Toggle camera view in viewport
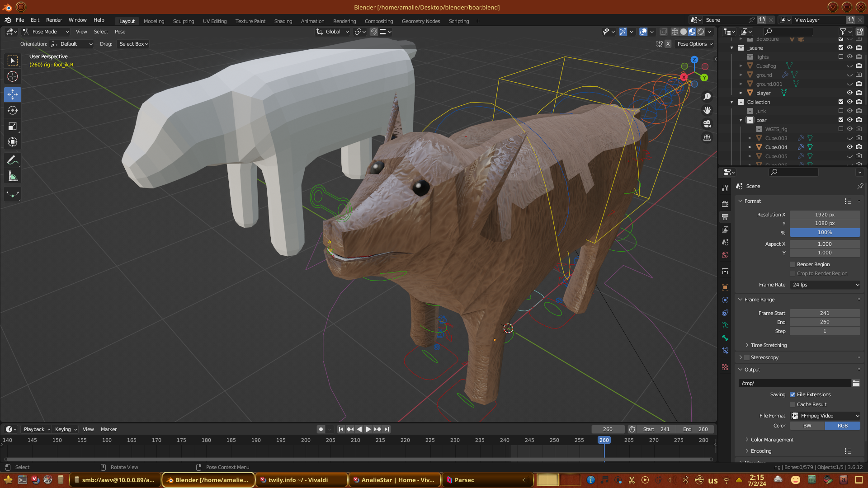 click(707, 124)
